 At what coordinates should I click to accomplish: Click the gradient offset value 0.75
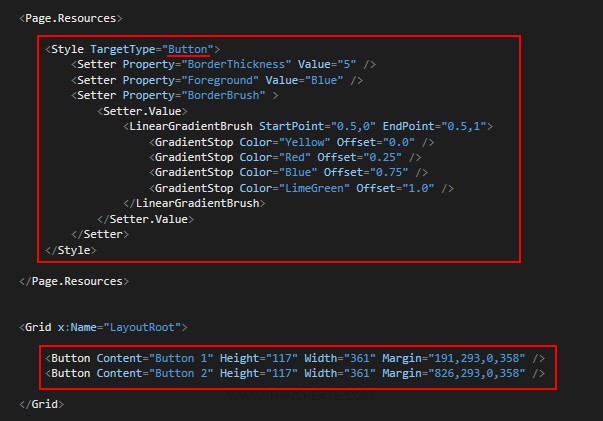[387, 173]
